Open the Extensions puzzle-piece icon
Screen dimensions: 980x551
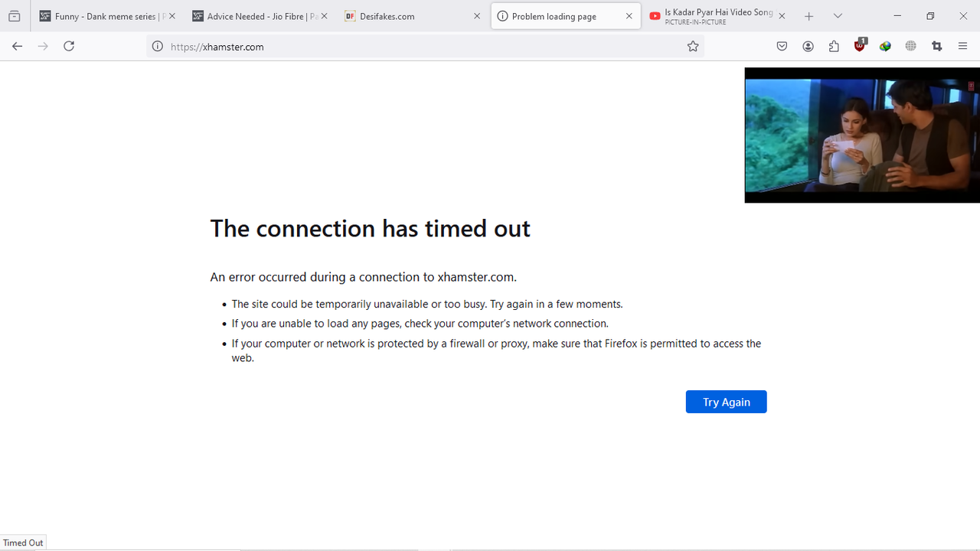point(834,46)
